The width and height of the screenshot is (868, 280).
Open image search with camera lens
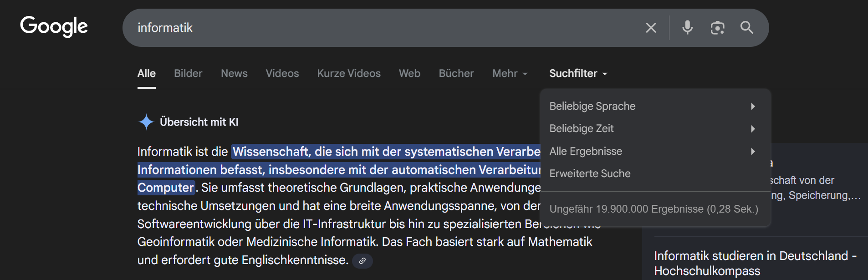pos(717,28)
